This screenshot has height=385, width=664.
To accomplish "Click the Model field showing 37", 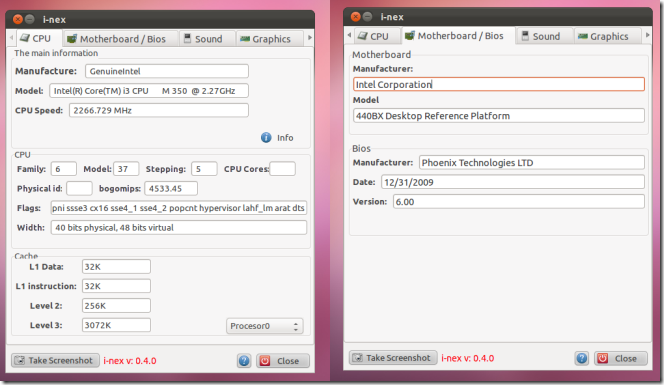I will coord(126,169).
